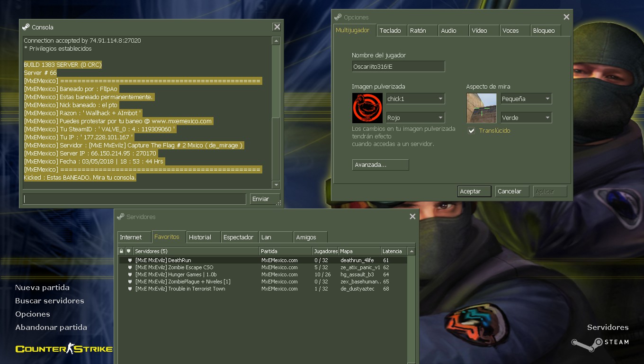Screen dimensions: 644x364
Task: Select the Trouble in Terrorist Town server
Action: pos(262,289)
